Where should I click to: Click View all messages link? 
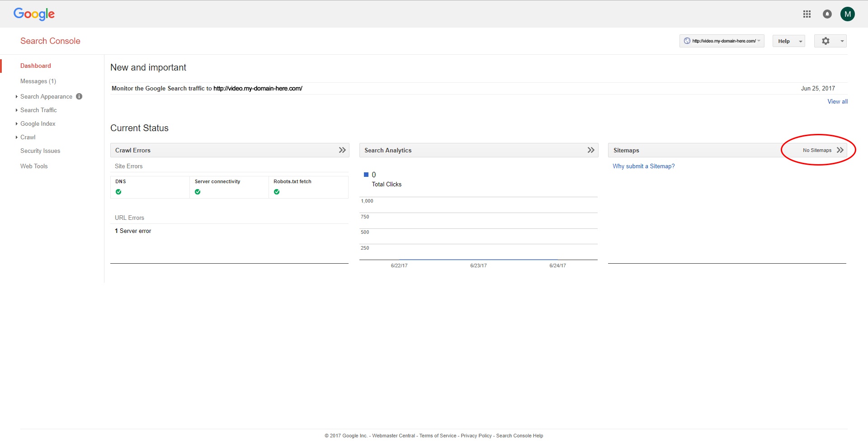click(838, 101)
